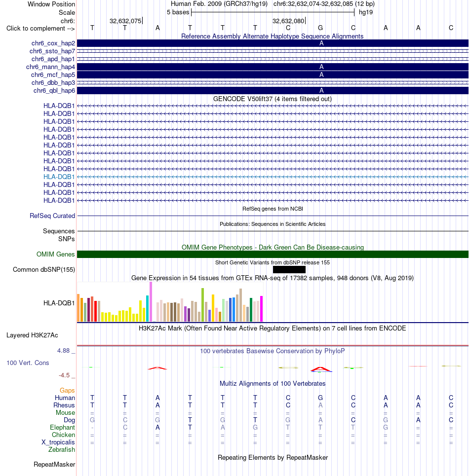Select the light-blue highlighted HLA-DQB1 transcript label
Viewport: 469px width, 476px height.
[59, 177]
